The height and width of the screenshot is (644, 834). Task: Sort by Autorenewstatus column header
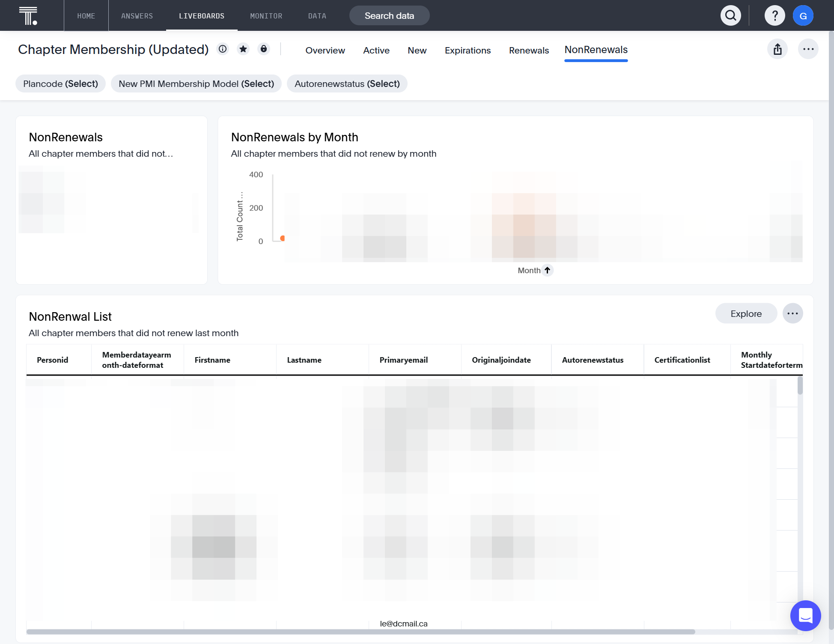(598, 360)
